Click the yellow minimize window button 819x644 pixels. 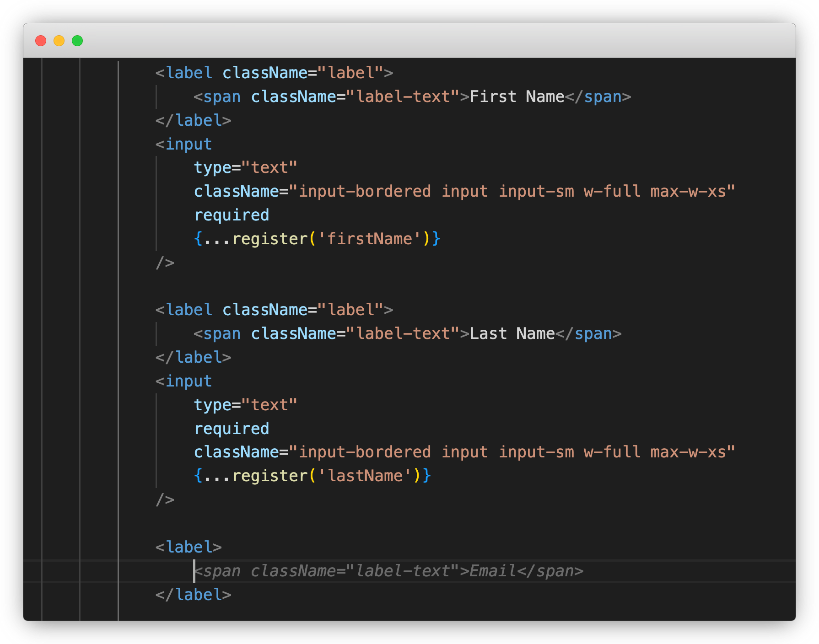59,41
